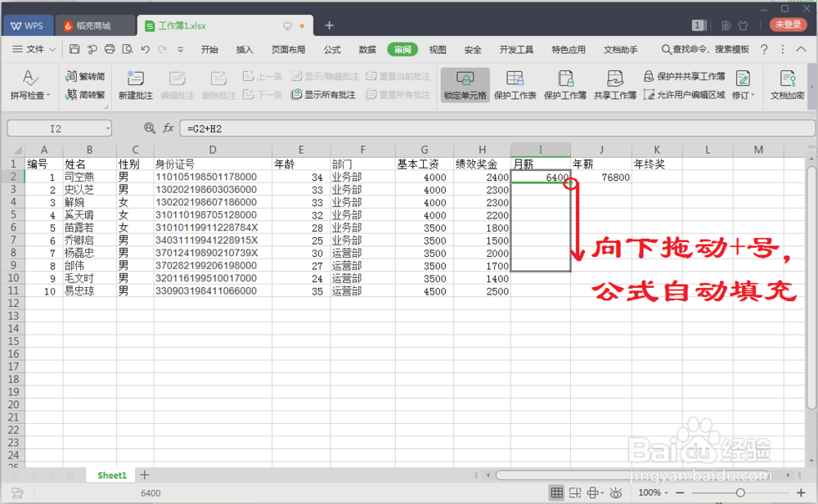Viewport: 818px width, 504px height.
Task: Open 共享工作簿 sharing tool
Action: (616, 84)
